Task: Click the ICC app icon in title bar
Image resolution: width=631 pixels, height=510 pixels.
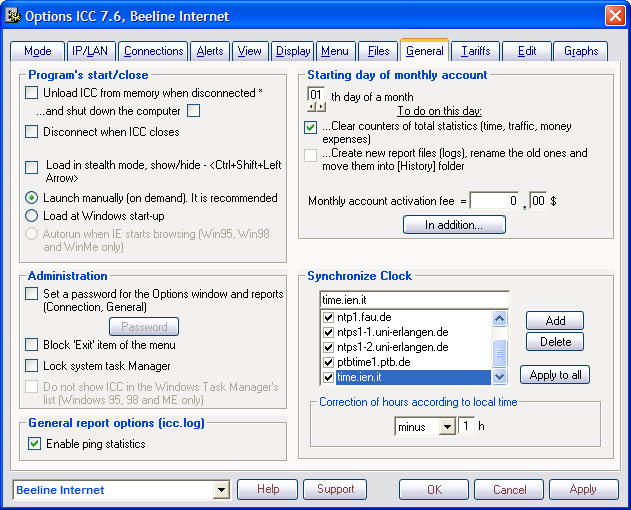Action: pyautogui.click(x=15, y=16)
